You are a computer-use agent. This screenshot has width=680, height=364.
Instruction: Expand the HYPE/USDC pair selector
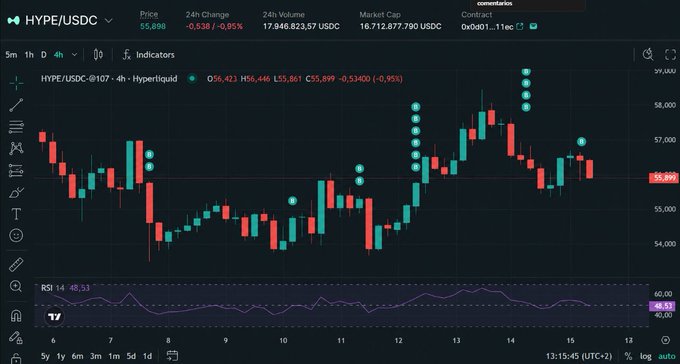(x=109, y=20)
